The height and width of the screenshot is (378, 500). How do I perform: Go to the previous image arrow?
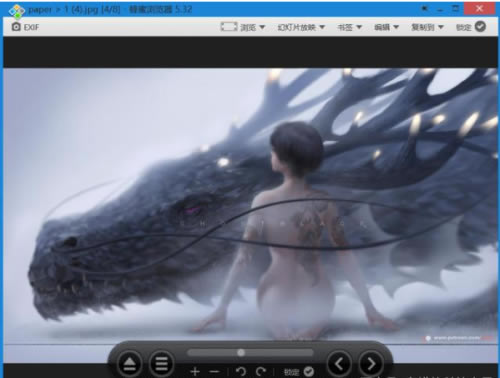coord(339,364)
